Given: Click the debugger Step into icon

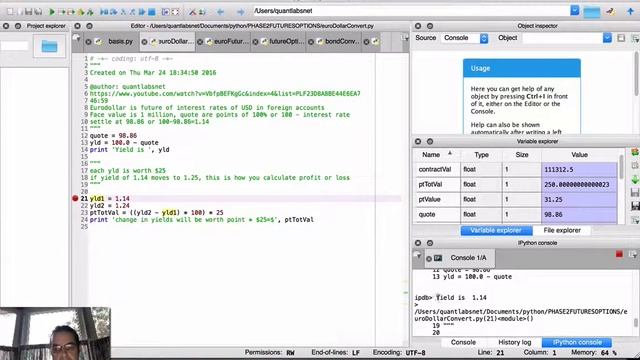Looking at the screenshot, I should [123, 12].
